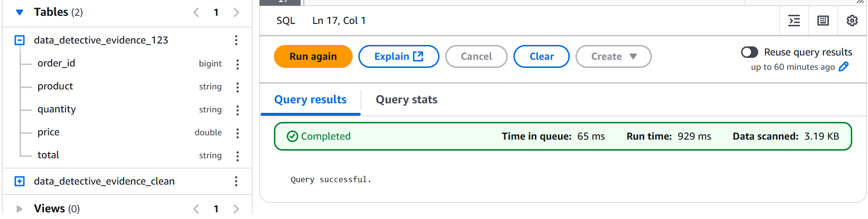This screenshot has height=219, width=868.
Task: Open the keyboard shortcuts icon
Action: coord(823,21)
